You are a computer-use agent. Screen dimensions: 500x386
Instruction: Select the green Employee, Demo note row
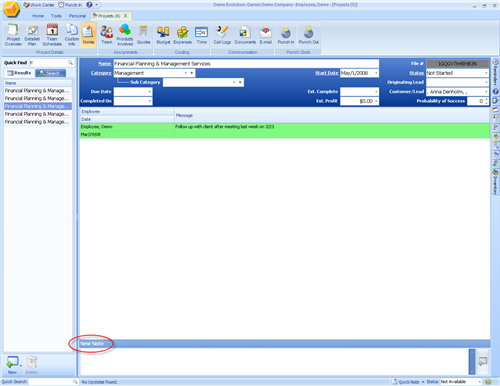tap(285, 131)
